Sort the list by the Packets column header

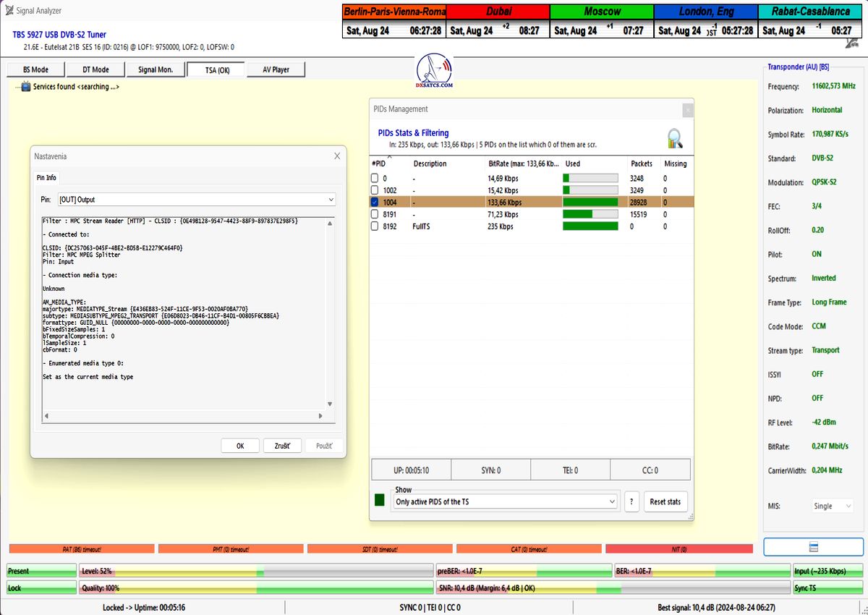(x=641, y=164)
